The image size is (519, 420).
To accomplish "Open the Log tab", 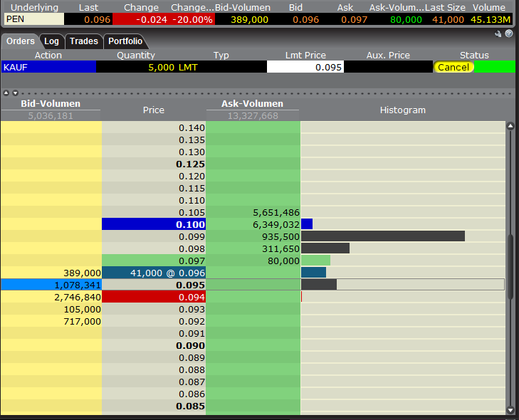I will pyautogui.click(x=51, y=41).
